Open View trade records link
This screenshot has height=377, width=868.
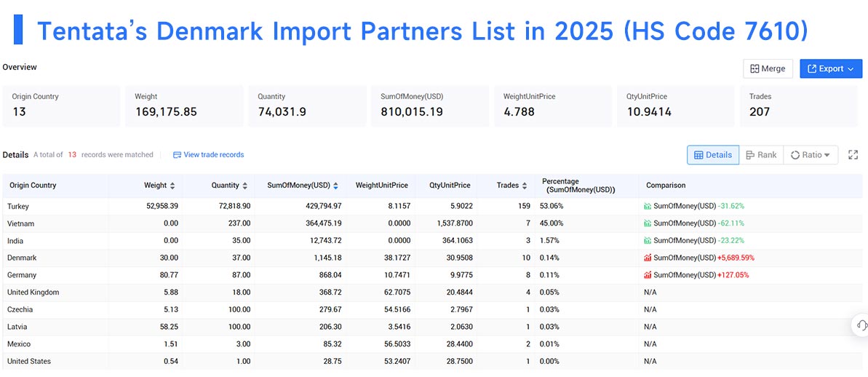208,155
